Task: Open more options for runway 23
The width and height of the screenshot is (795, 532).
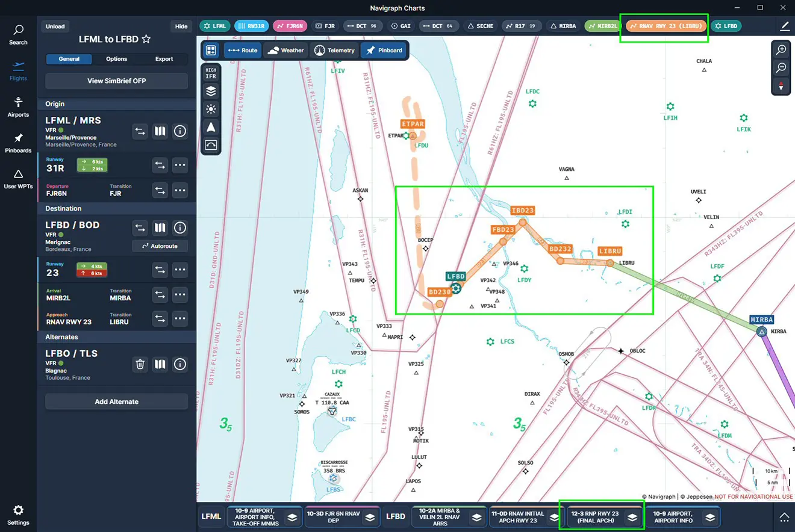Action: [x=179, y=270]
